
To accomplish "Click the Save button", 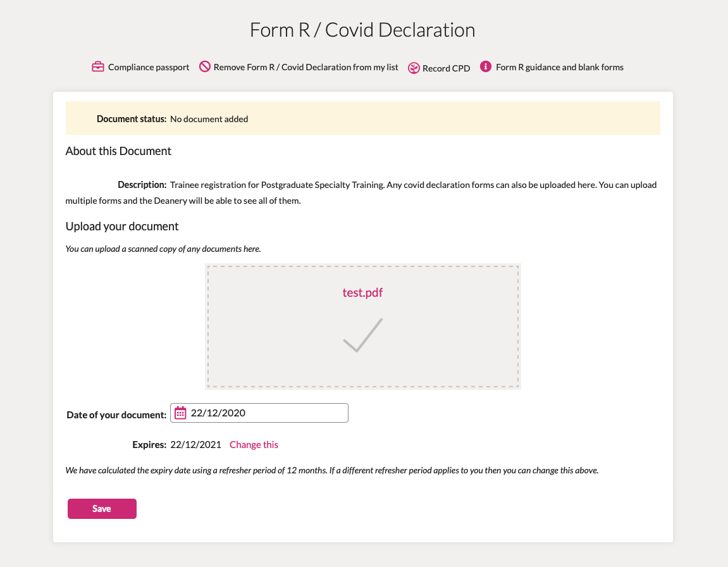I will (x=102, y=509).
